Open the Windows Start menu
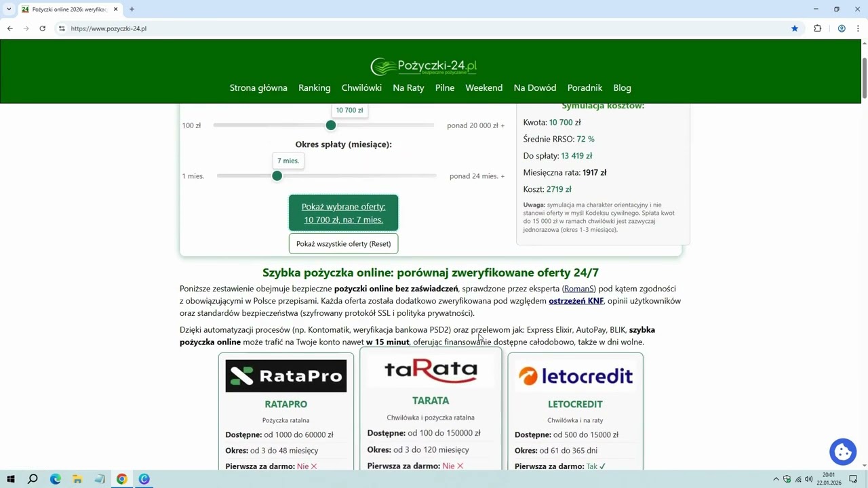 10,479
